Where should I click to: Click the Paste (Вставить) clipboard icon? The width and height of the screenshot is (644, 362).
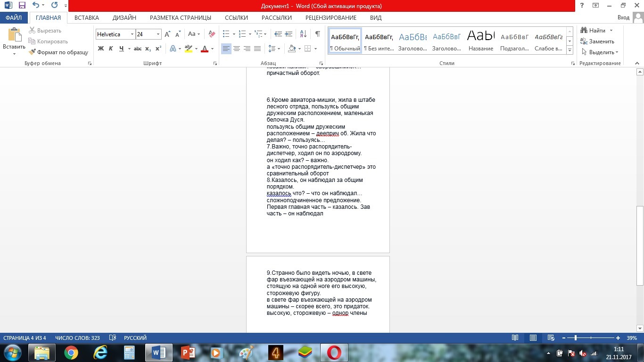pyautogui.click(x=14, y=35)
